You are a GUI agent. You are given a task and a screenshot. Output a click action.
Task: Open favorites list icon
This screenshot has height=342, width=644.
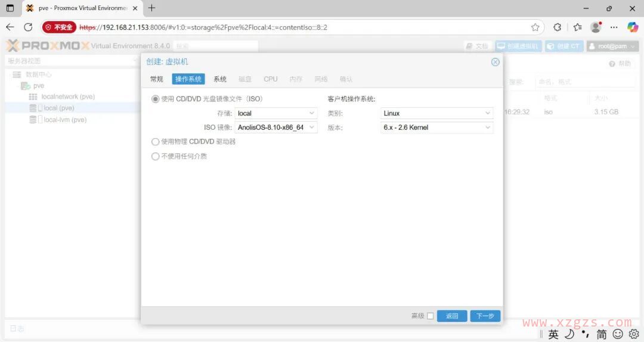(577, 27)
